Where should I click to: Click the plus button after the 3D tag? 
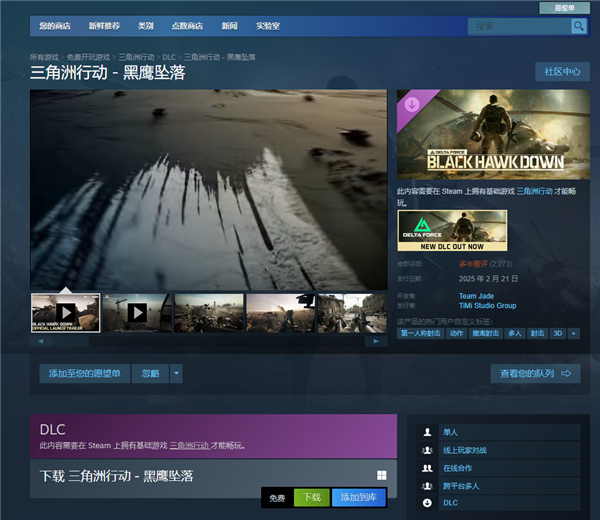tap(574, 333)
